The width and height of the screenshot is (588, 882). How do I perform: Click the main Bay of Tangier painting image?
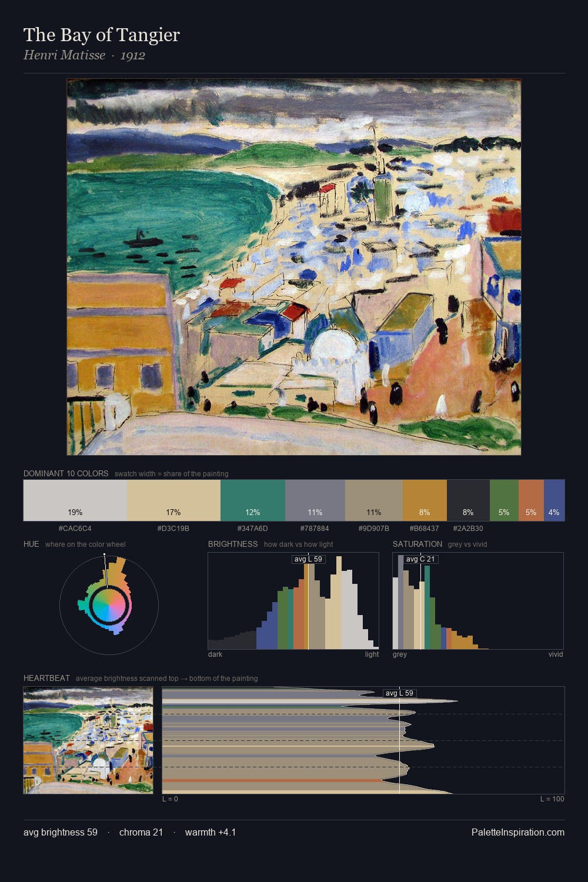(294, 267)
